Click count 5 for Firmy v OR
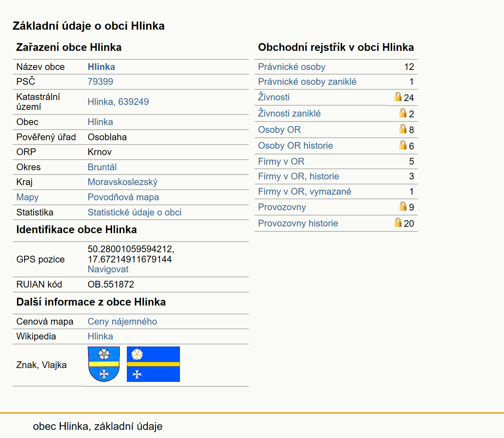This screenshot has height=438, width=504. 411,161
